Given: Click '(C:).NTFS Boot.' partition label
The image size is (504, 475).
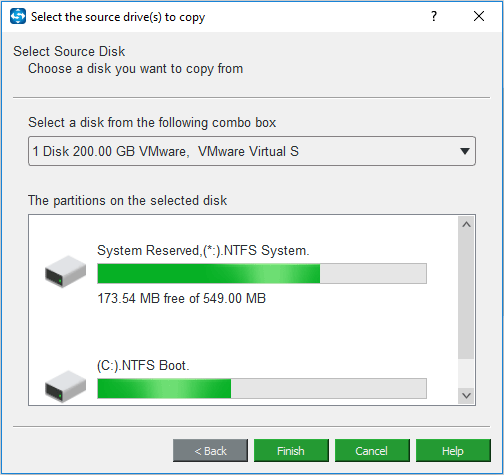Looking at the screenshot, I should tap(143, 365).
